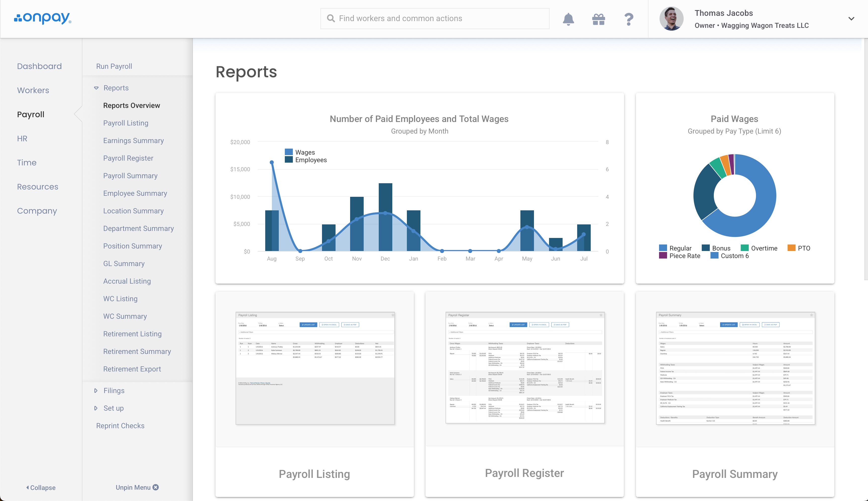This screenshot has height=501, width=868.
Task: Open the notifications bell icon
Action: tap(568, 19)
